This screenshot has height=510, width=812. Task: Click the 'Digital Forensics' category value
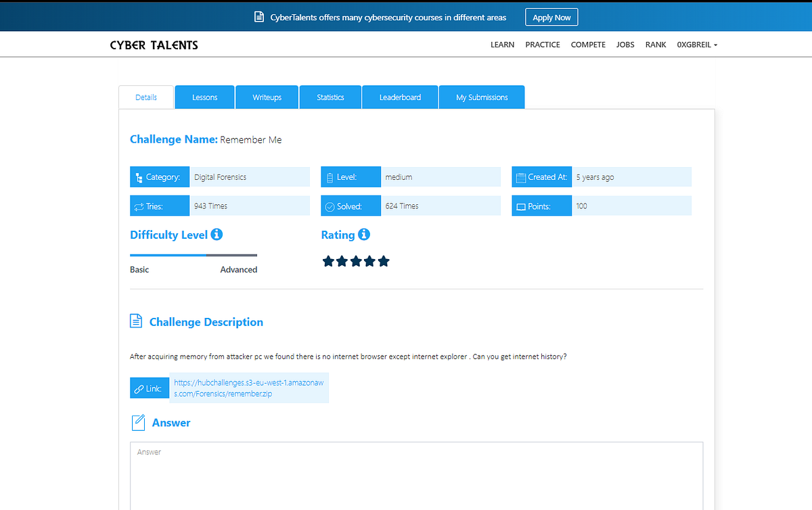[x=220, y=177]
